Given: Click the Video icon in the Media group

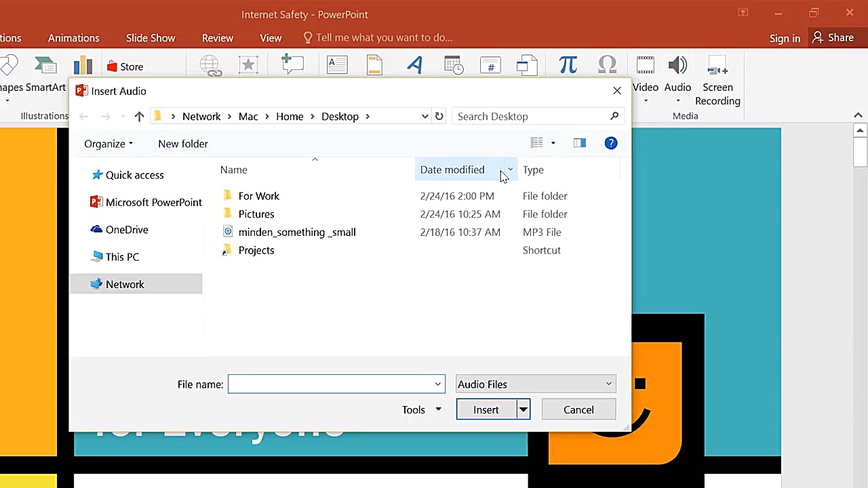Looking at the screenshot, I should (x=645, y=65).
